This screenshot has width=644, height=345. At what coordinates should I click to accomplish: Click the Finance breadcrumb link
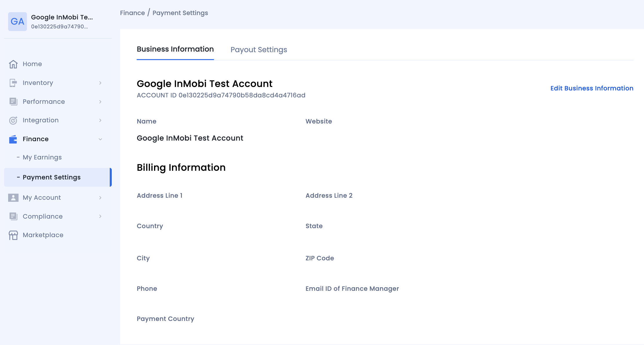pyautogui.click(x=132, y=13)
